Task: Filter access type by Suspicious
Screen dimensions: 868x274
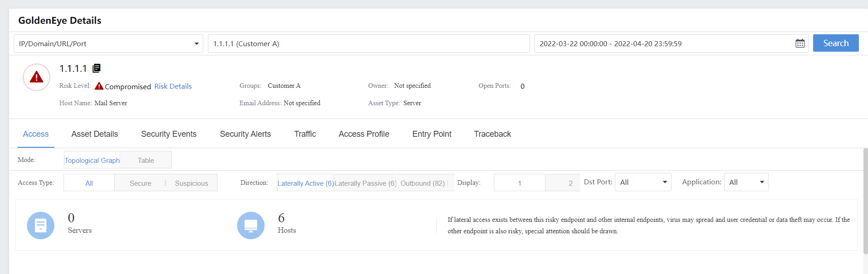Action: (x=191, y=183)
